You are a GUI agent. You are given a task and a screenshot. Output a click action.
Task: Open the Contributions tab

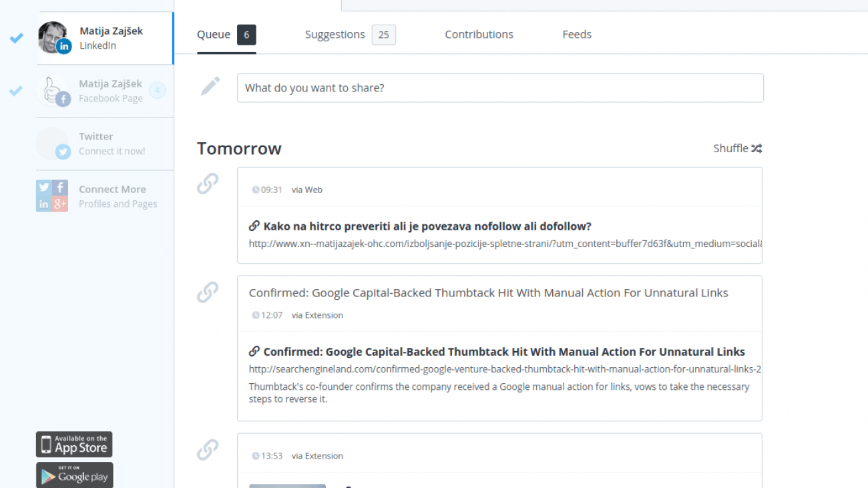pos(479,34)
